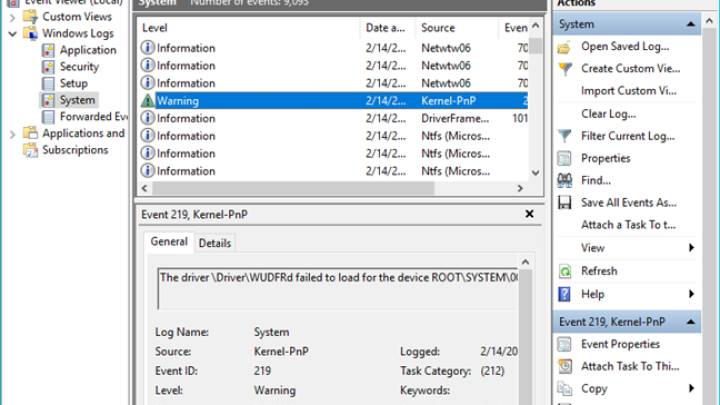
Task: Open the View submenu arrow
Action: [692, 248]
